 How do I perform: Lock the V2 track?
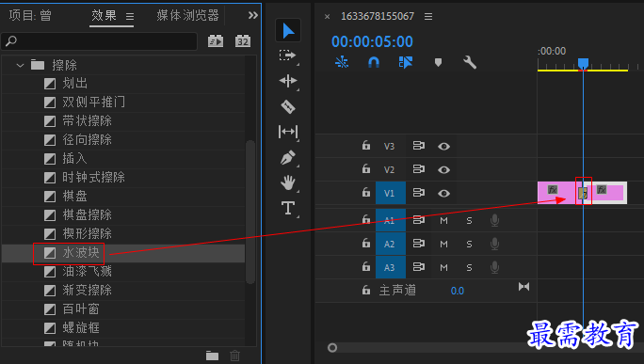(366, 168)
